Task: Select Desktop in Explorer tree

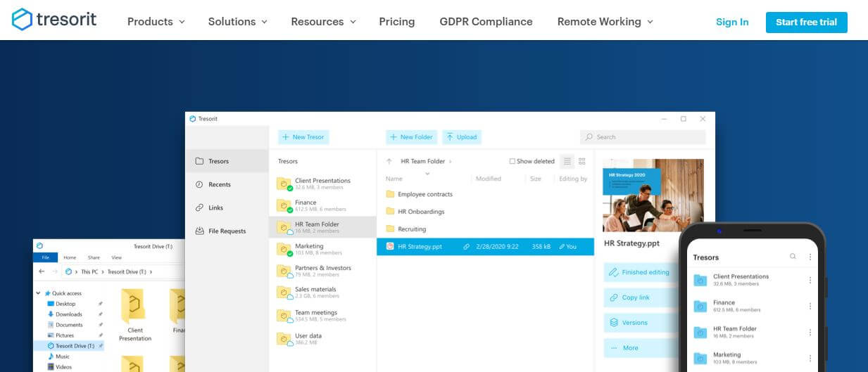Action: (x=65, y=304)
